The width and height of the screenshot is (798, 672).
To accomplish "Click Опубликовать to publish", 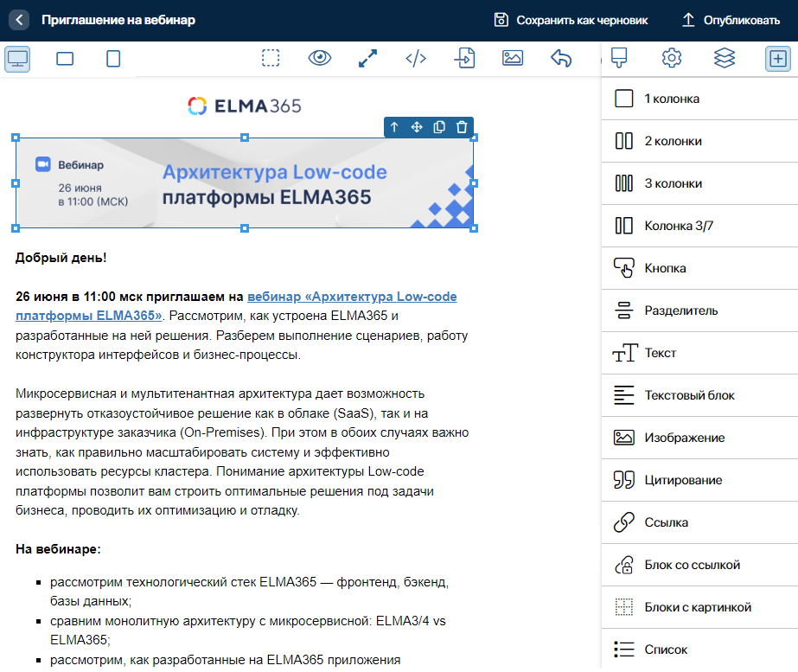I will point(731,21).
